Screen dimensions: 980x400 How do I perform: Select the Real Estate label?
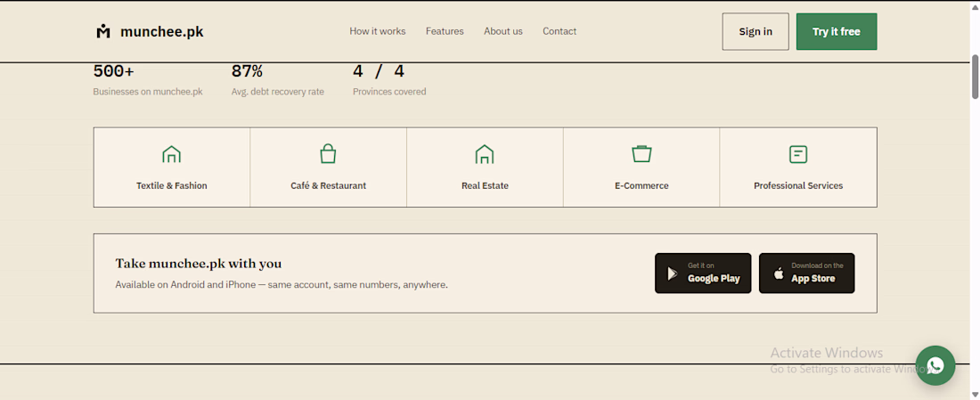click(485, 185)
